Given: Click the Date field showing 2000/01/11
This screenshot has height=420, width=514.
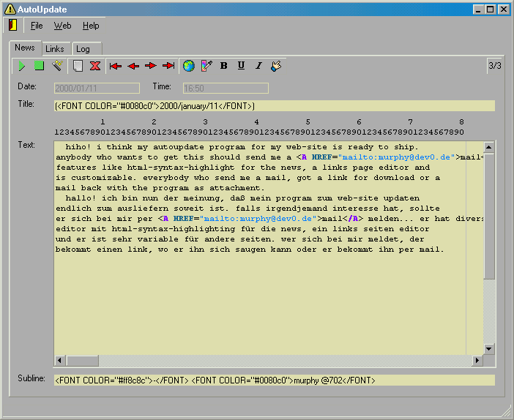Looking at the screenshot, I should click(x=97, y=88).
